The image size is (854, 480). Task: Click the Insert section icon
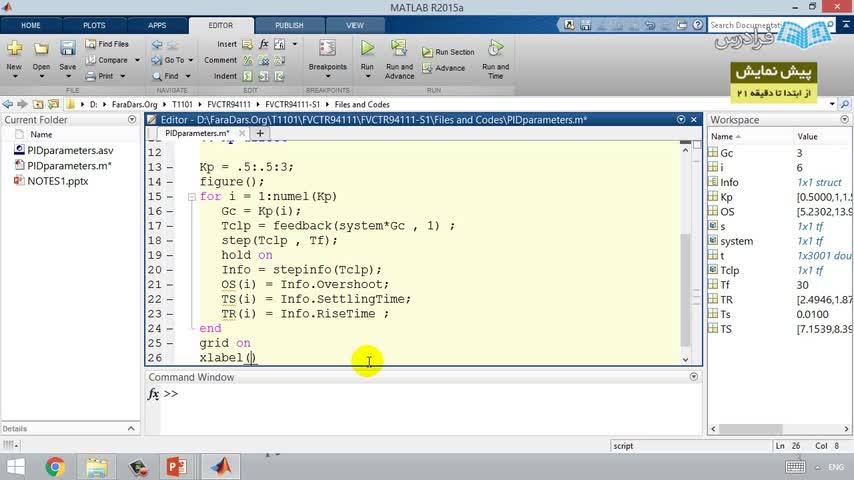pos(247,44)
